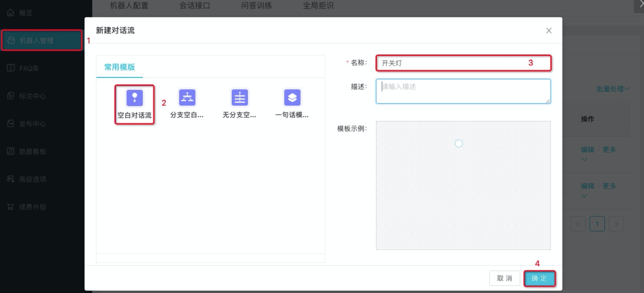644x293 pixels.
Task: Click 更多 in the second table row
Action: click(x=609, y=186)
